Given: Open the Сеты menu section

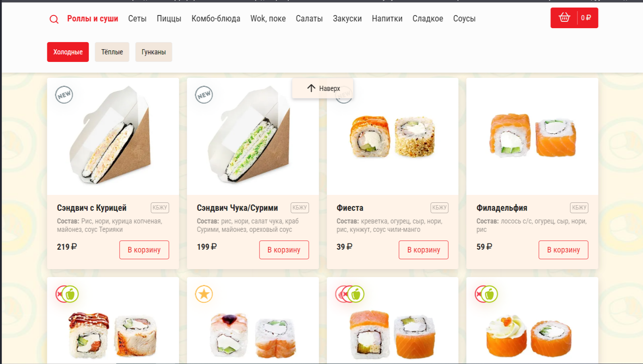Looking at the screenshot, I should (137, 19).
